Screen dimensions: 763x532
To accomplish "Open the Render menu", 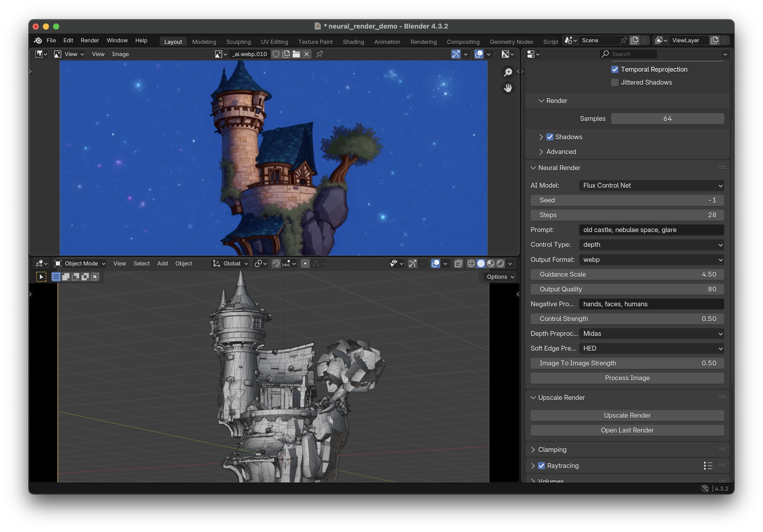I will 90,40.
